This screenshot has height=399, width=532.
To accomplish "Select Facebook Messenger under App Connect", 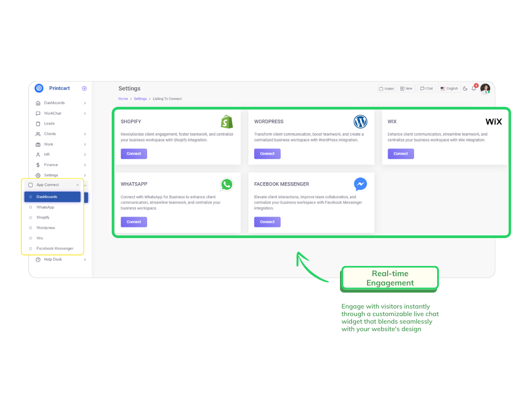I will [x=55, y=248].
